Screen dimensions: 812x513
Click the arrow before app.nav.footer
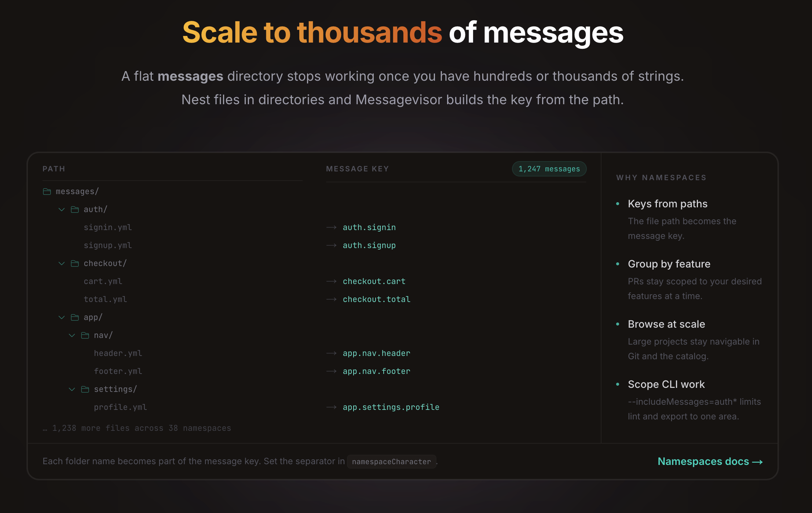coord(332,371)
